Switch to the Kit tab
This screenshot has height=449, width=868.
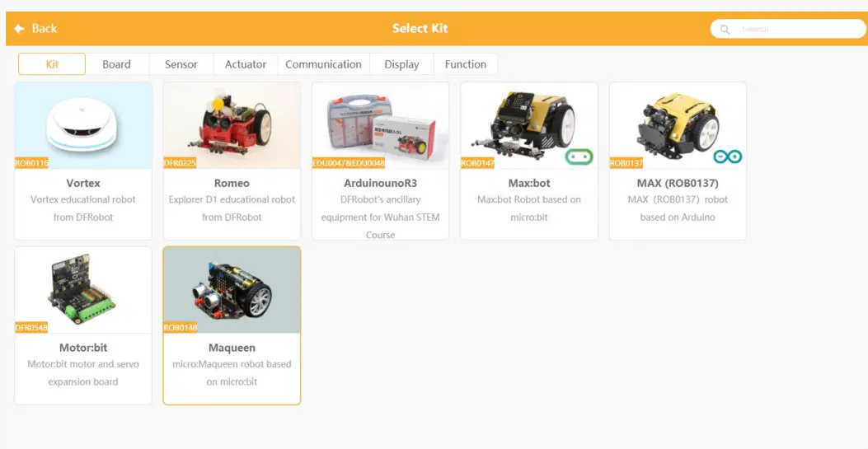click(x=52, y=64)
